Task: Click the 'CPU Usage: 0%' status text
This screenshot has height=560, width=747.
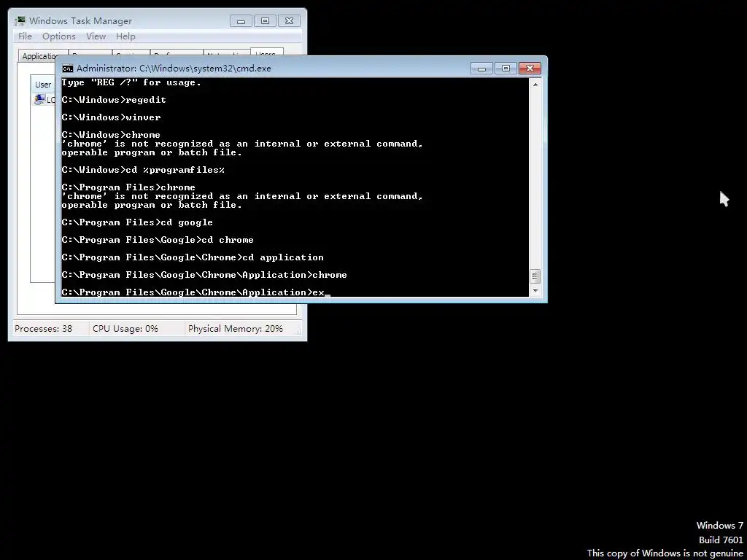Action: click(x=125, y=329)
